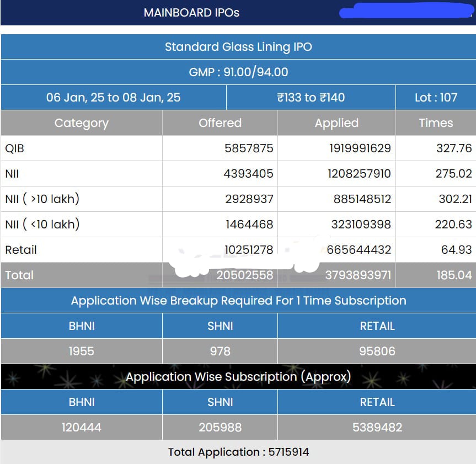Click the Applied column header
Image resolution: width=476 pixels, height=464 pixels.
tap(336, 123)
